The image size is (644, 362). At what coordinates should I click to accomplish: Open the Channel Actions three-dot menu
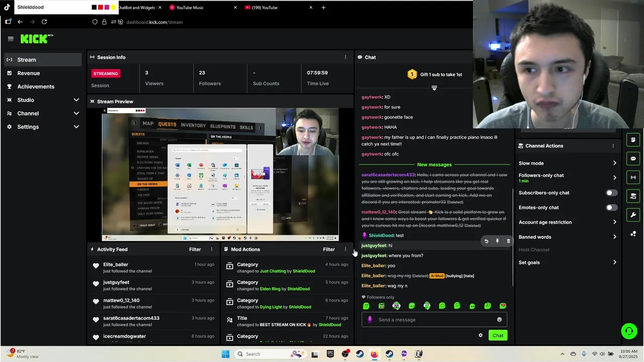click(613, 146)
